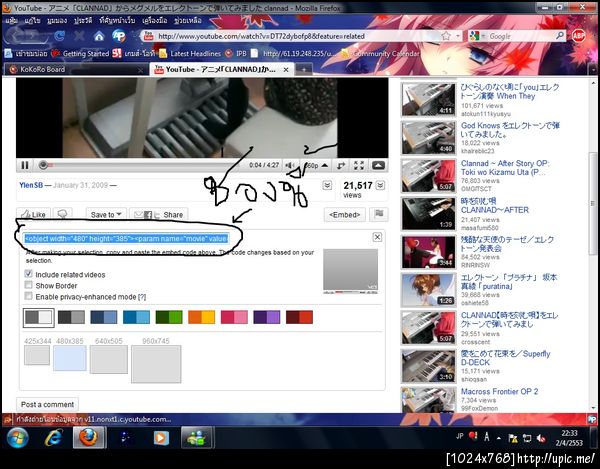The height and width of the screenshot is (469, 600).
Task: Click the Embed button
Action: pos(345,215)
